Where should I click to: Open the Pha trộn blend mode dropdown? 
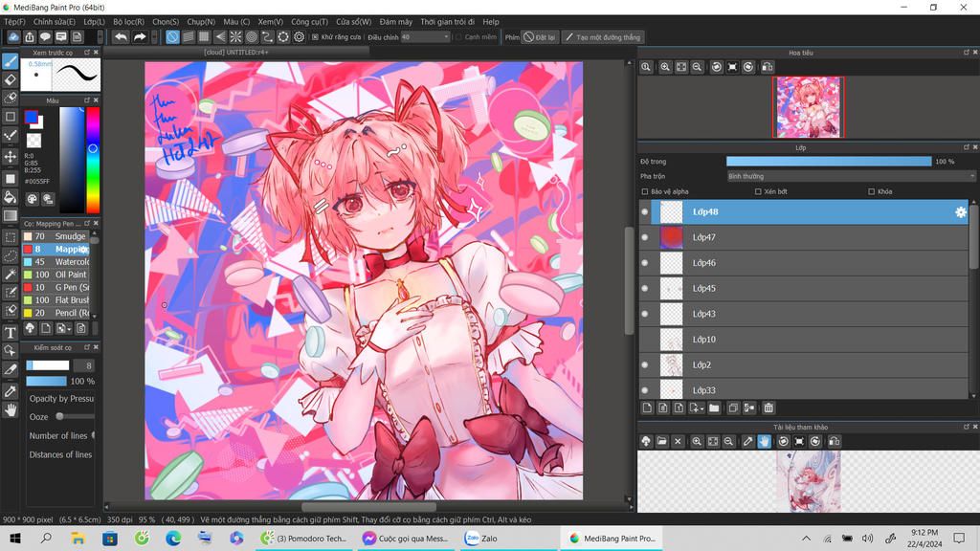(x=850, y=176)
